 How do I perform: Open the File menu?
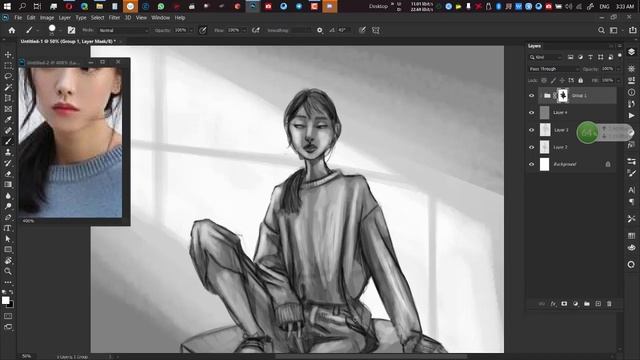pyautogui.click(x=18, y=18)
